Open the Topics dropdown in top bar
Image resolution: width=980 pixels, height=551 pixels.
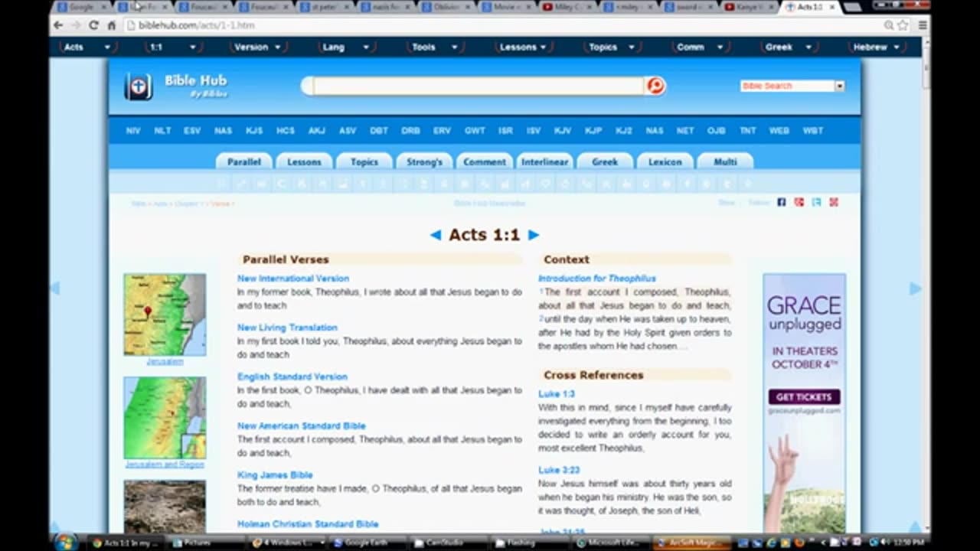(611, 47)
